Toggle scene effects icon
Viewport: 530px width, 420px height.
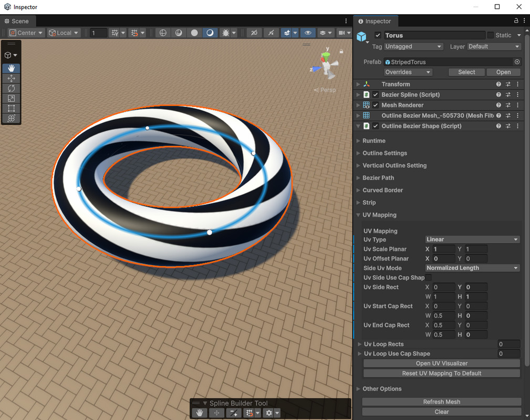point(287,33)
